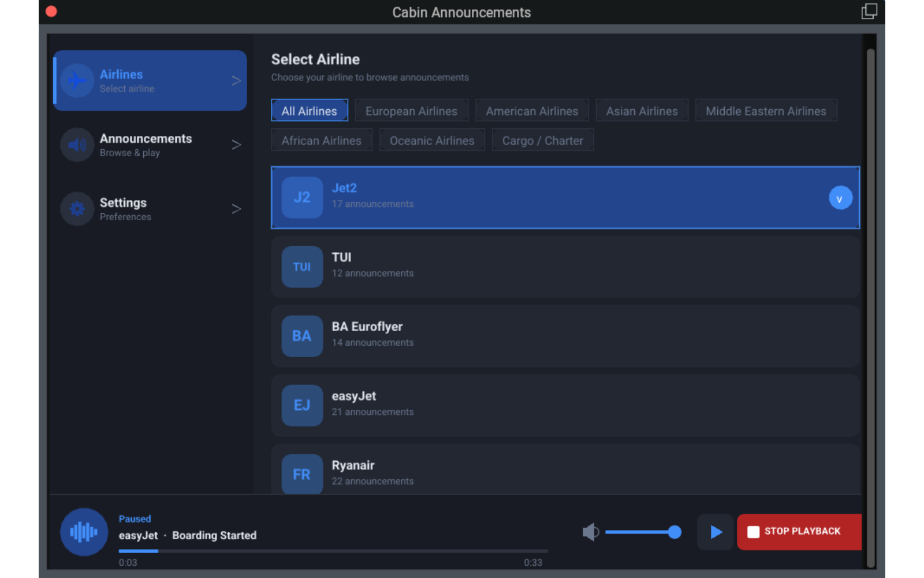Image resolution: width=924 pixels, height=578 pixels.
Task: Open the Airlines airplane icon in sidebar
Action: tap(77, 80)
